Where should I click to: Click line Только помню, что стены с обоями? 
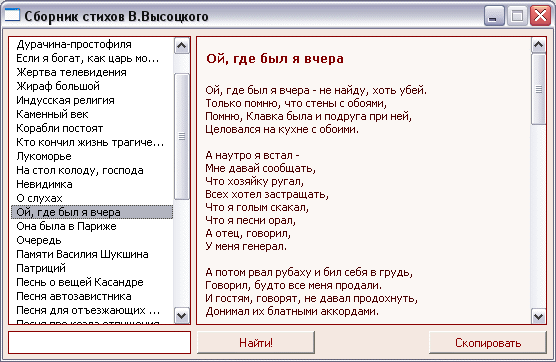click(296, 103)
